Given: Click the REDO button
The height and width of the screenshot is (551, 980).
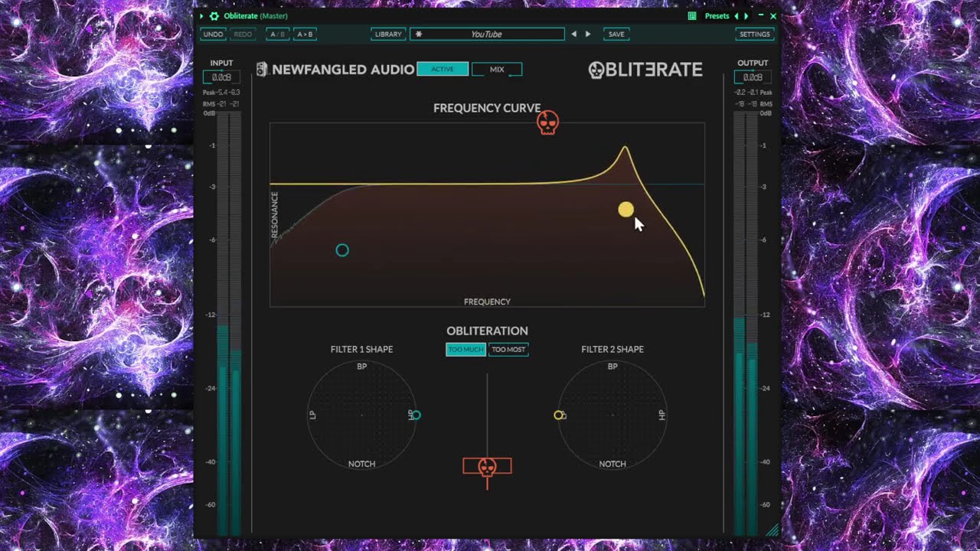Looking at the screenshot, I should point(243,34).
